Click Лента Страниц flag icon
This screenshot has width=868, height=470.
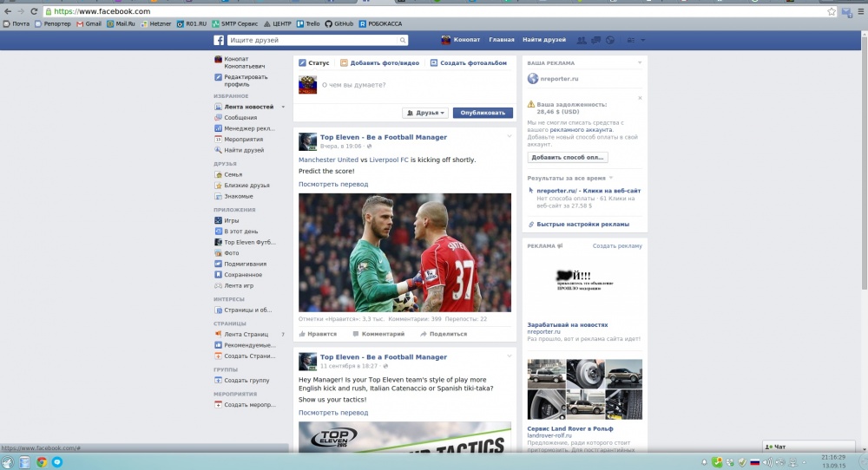(218, 335)
